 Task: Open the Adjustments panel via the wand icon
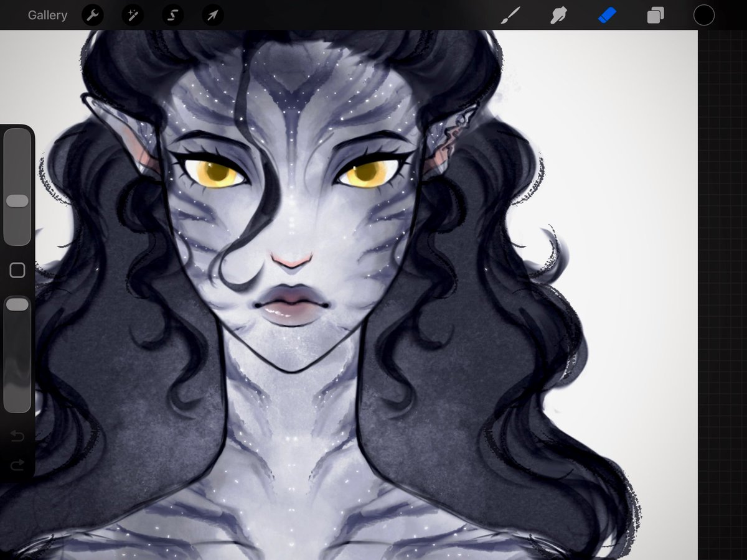pyautogui.click(x=132, y=14)
